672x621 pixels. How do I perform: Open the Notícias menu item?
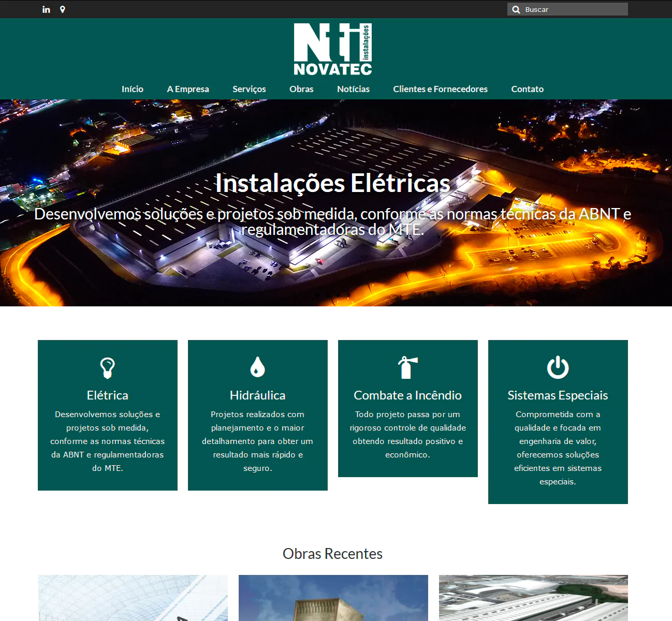click(x=353, y=89)
